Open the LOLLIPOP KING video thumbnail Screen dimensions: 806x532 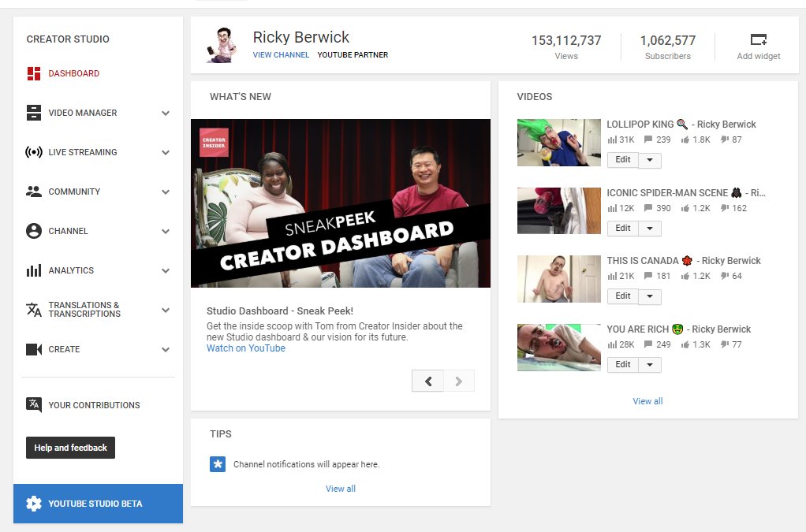[558, 143]
